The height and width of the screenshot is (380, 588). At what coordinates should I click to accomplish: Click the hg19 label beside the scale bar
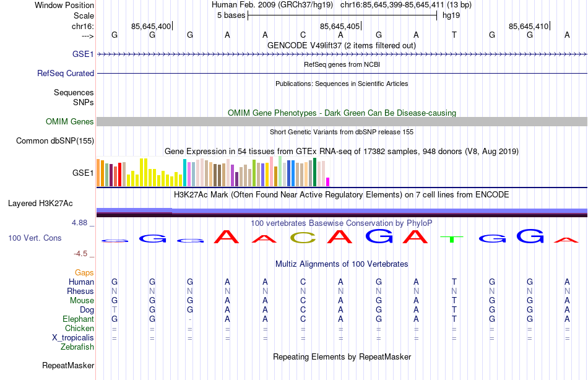point(451,15)
